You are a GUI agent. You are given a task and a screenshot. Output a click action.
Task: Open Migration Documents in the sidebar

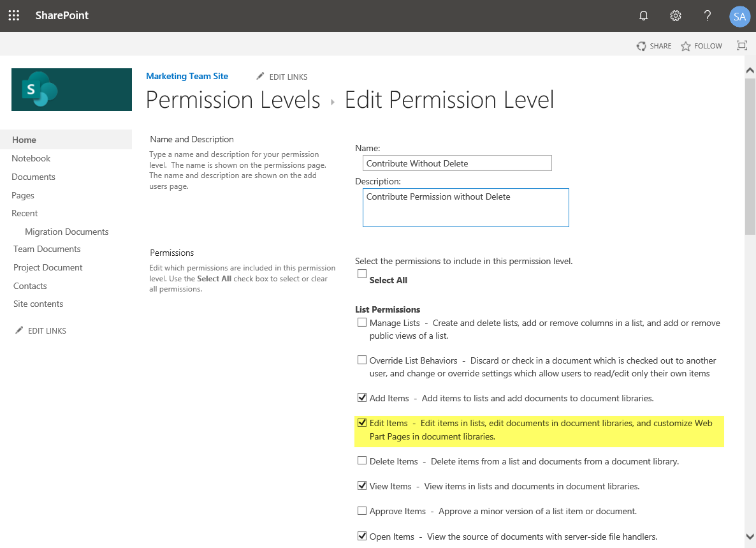tap(66, 231)
